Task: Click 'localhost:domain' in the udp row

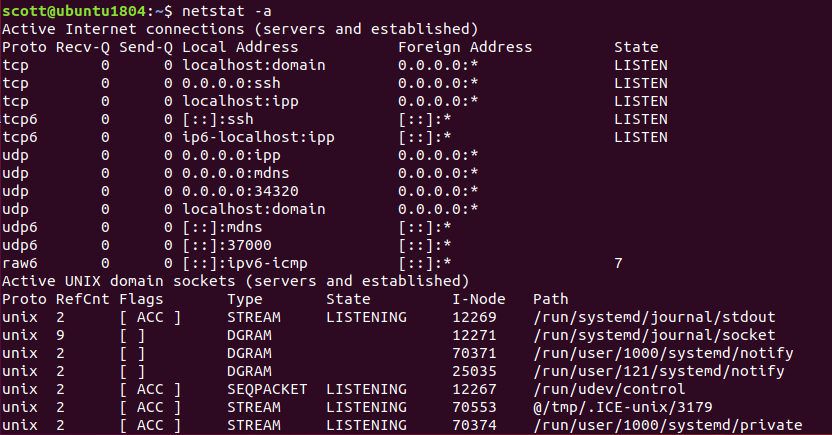Action: pyautogui.click(x=254, y=209)
